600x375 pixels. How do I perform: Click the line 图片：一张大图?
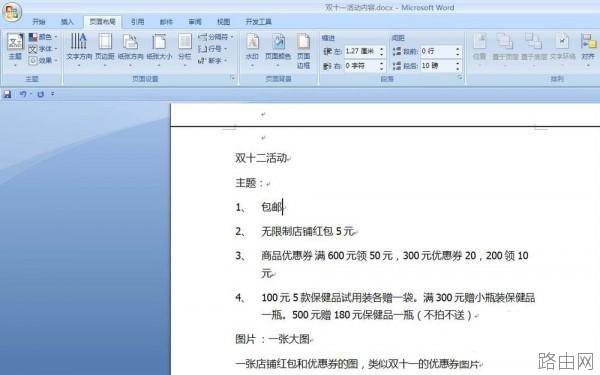(x=272, y=339)
